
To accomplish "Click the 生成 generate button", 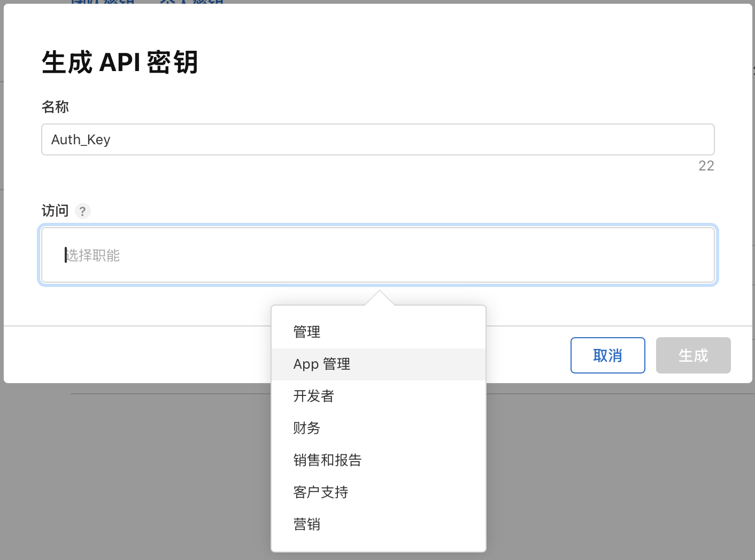I will click(694, 355).
